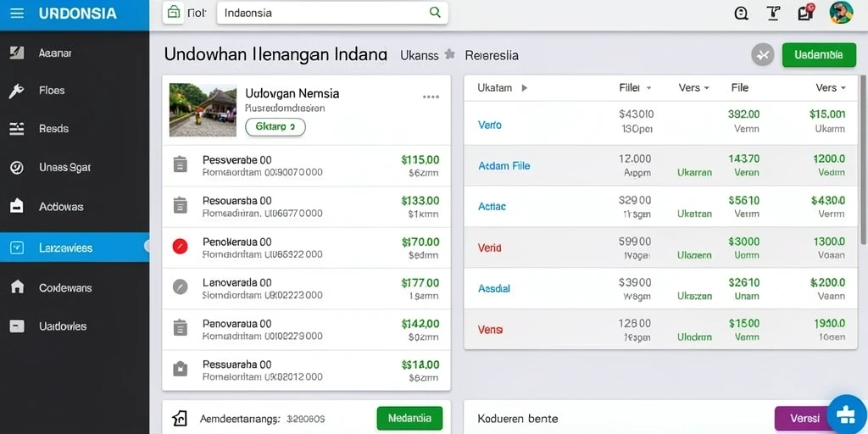The width and height of the screenshot is (868, 434).
Task: Click the File column header
Action: [x=739, y=87]
